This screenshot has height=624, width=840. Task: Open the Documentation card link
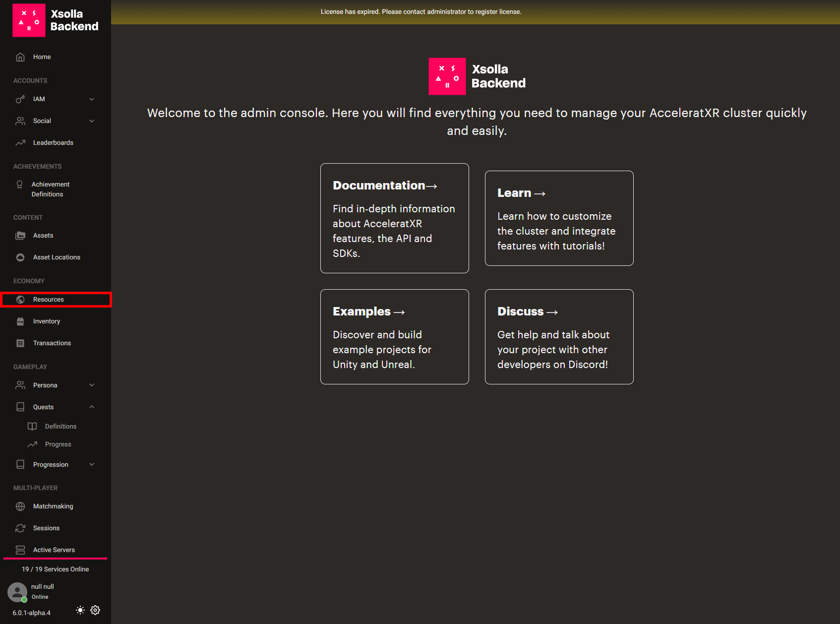point(395,218)
